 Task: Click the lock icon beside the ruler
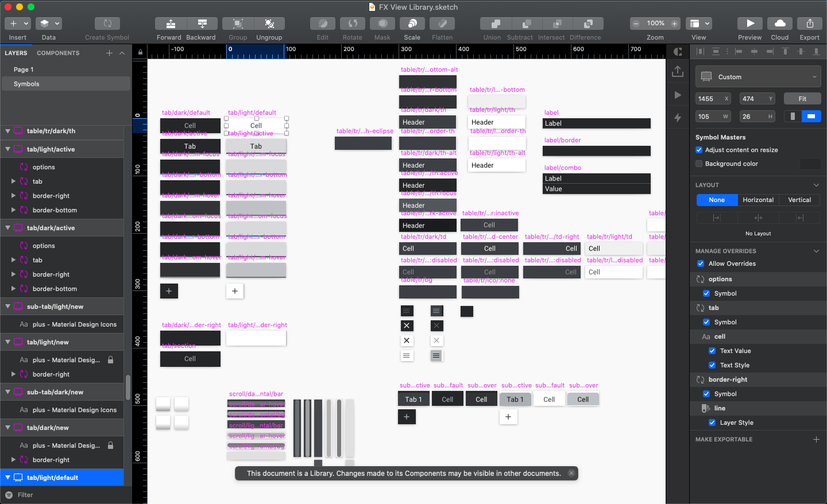(140, 52)
